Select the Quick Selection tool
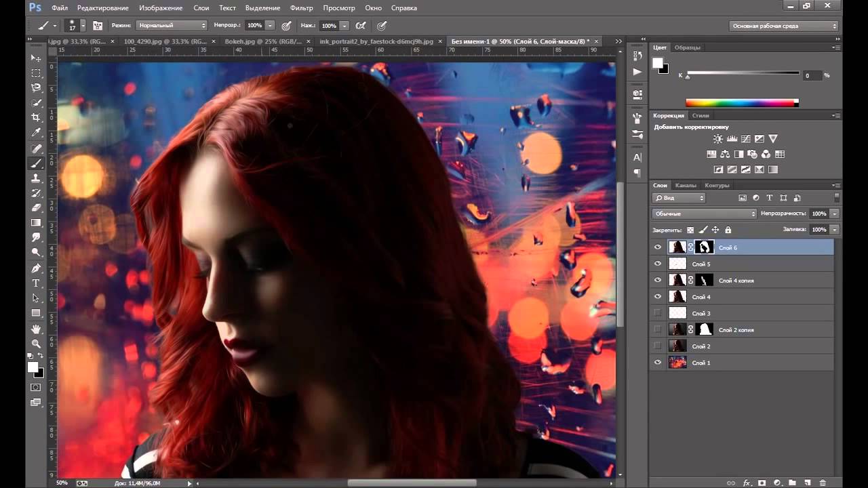 [x=36, y=103]
